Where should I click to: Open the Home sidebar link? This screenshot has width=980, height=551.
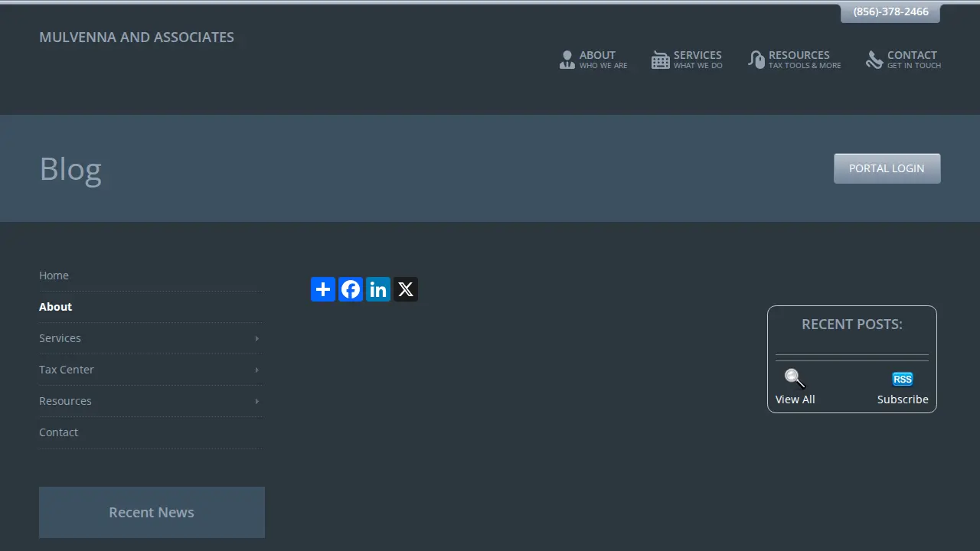(x=54, y=275)
